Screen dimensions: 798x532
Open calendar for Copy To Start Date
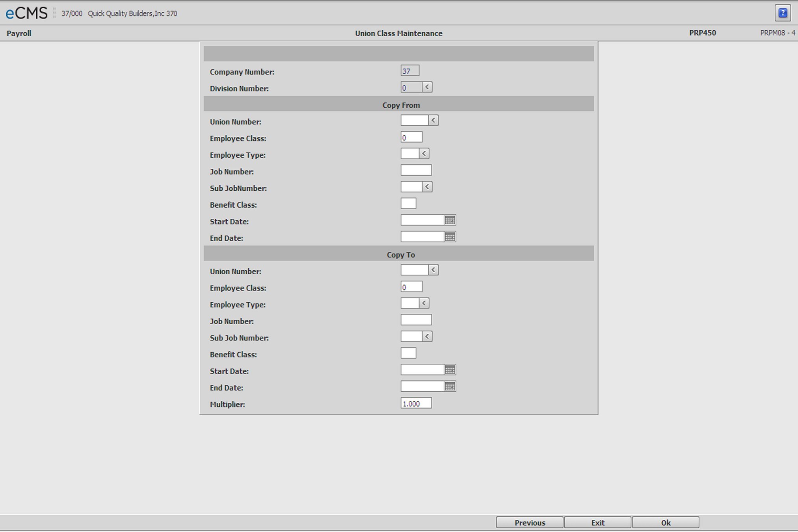click(x=450, y=370)
